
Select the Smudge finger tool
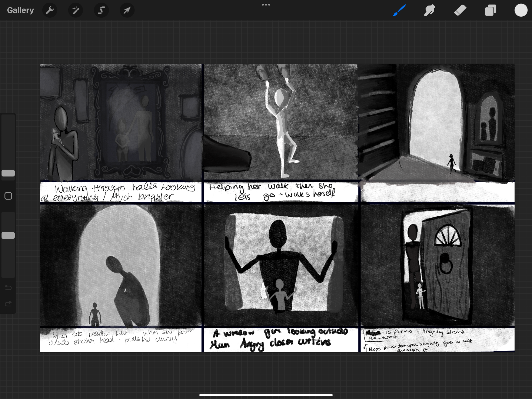pyautogui.click(x=430, y=10)
